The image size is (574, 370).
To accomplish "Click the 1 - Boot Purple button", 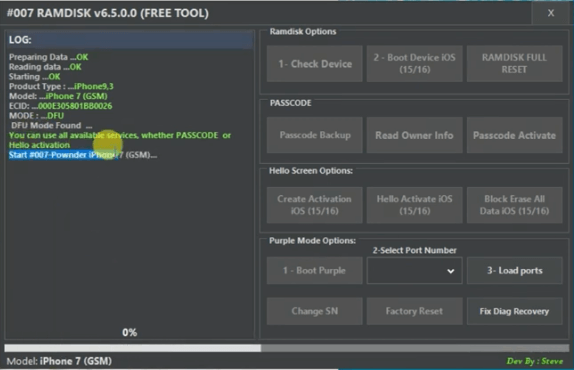I will (315, 270).
